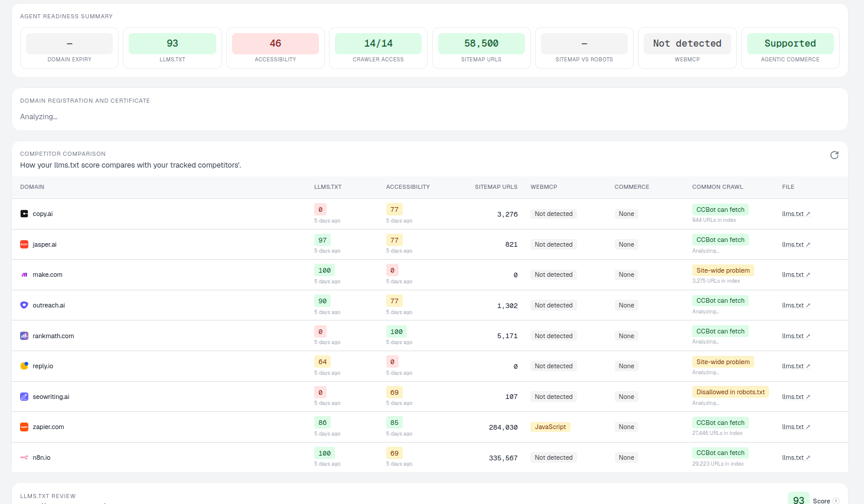Click the 'FILE' column header
The image size is (864, 504).
click(788, 187)
